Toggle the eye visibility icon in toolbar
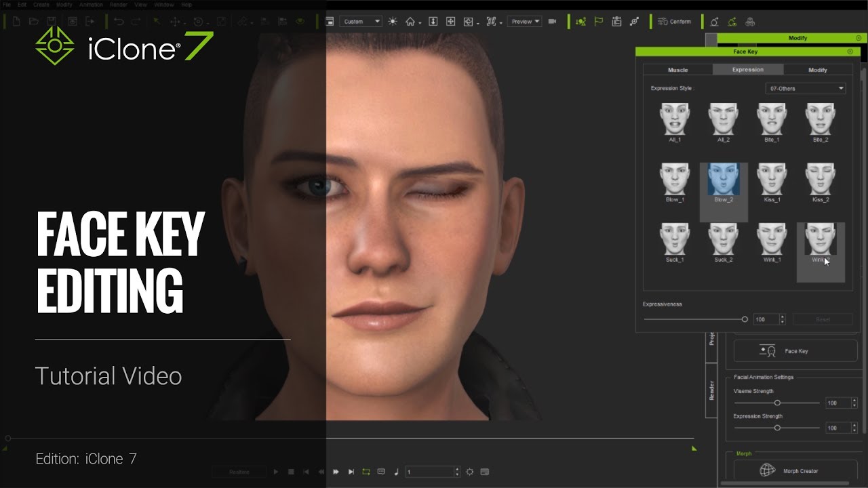Viewport: 868px width, 488px height. pyautogui.click(x=300, y=22)
